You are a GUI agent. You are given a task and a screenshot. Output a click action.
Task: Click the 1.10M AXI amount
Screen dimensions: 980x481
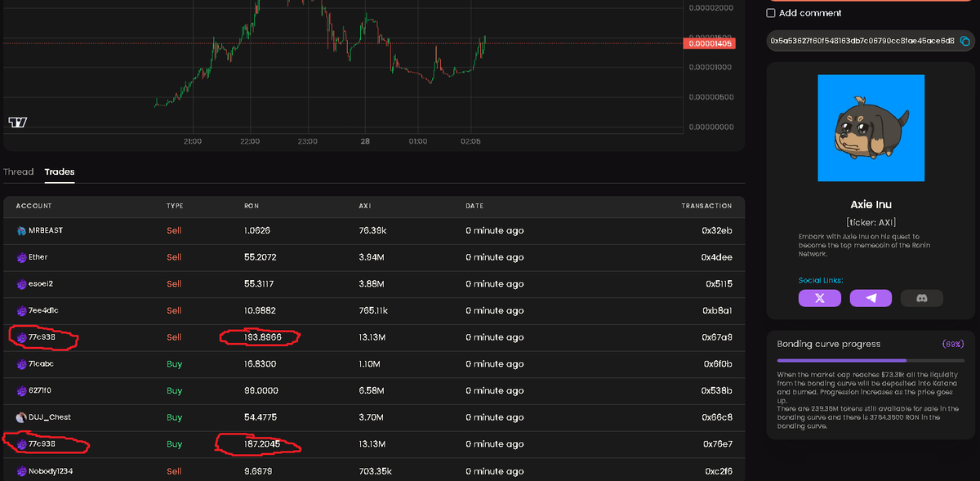(371, 364)
